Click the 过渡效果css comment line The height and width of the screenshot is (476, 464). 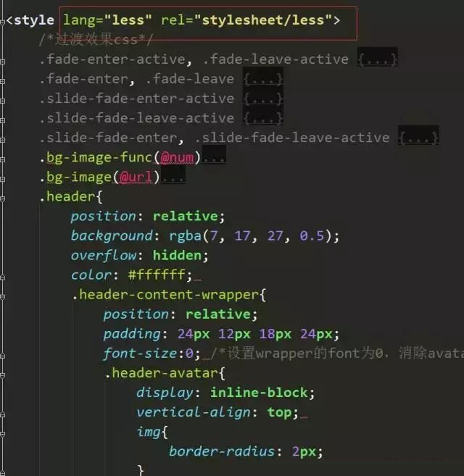(x=96, y=40)
